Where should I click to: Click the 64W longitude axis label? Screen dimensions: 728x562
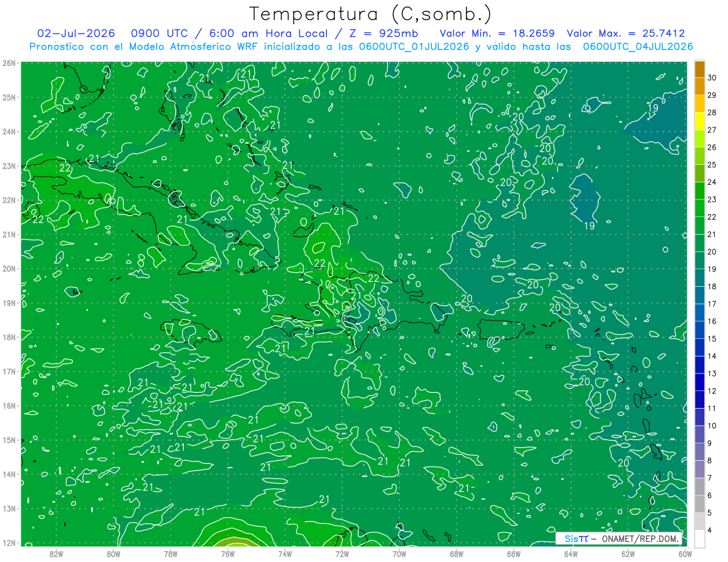click(x=571, y=554)
